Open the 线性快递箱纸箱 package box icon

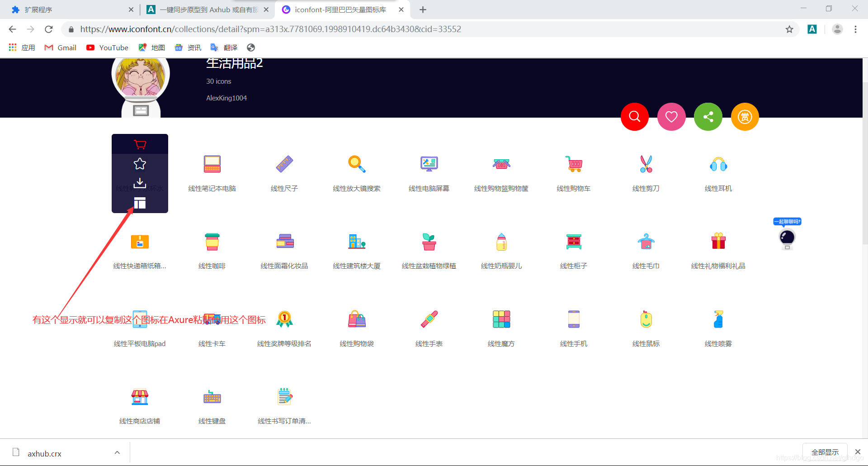pos(140,242)
